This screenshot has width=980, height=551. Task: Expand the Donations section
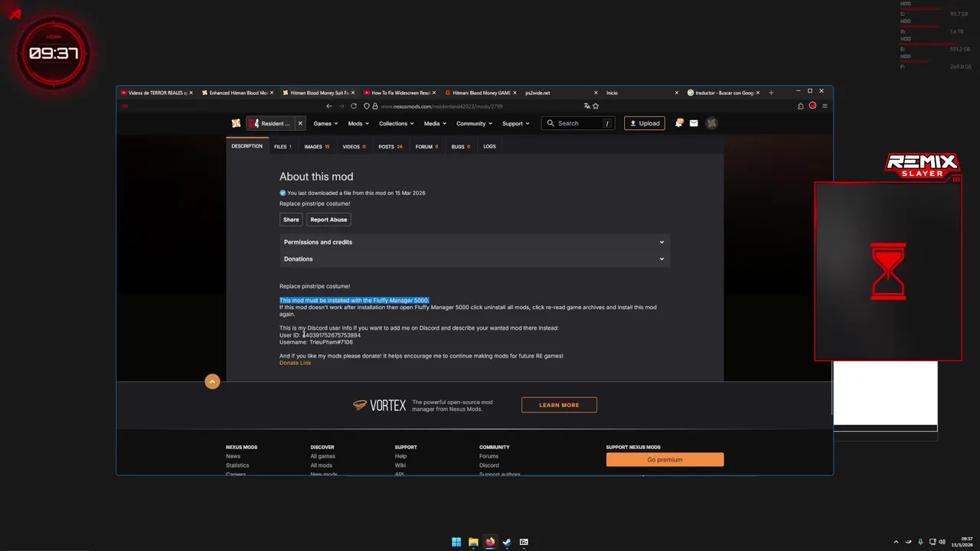pos(475,259)
